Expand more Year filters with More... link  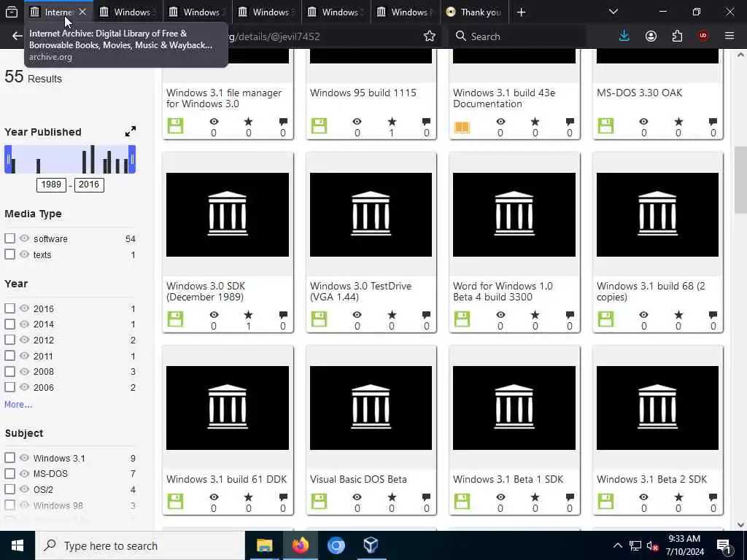click(x=18, y=404)
